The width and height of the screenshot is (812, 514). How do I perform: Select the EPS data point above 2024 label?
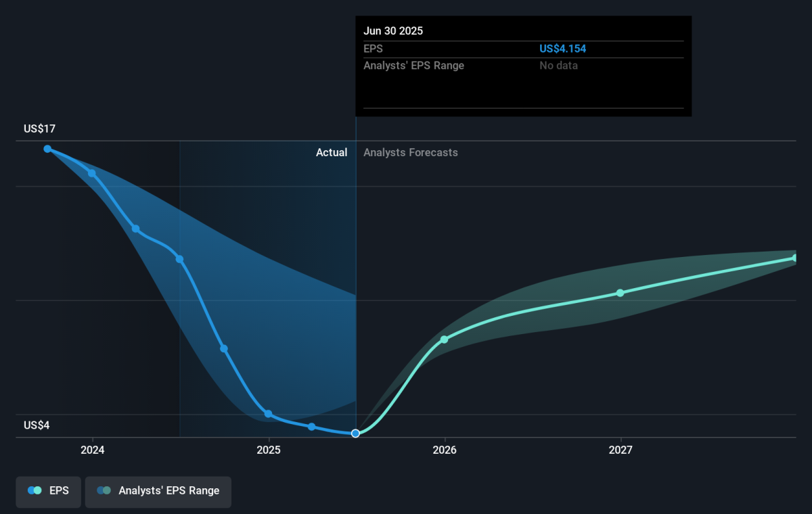[x=92, y=174]
